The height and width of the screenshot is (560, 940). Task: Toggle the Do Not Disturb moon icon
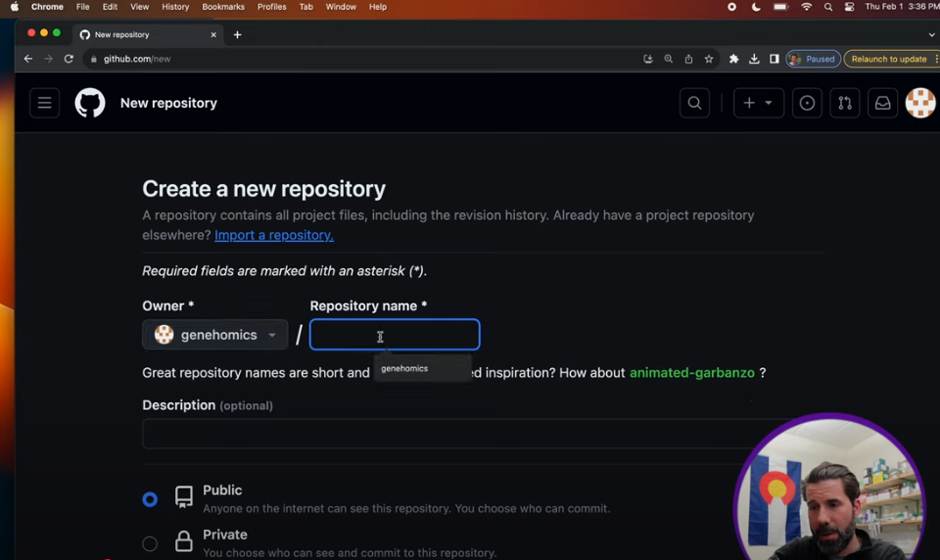point(756,7)
